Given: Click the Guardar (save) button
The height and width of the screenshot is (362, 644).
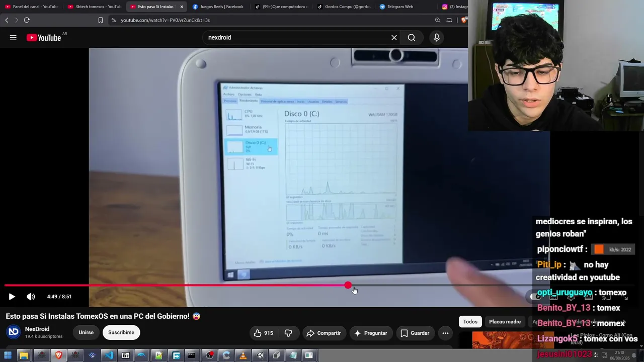Looking at the screenshot, I should pos(415,333).
